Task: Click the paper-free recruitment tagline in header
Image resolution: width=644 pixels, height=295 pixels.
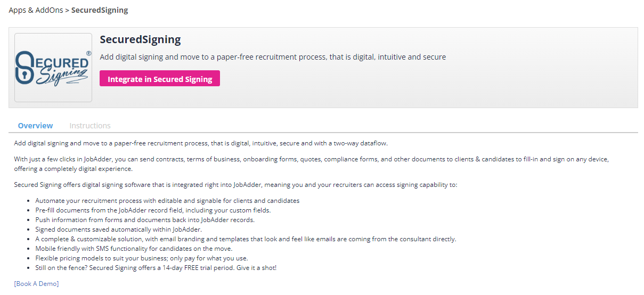Action: 273,57
